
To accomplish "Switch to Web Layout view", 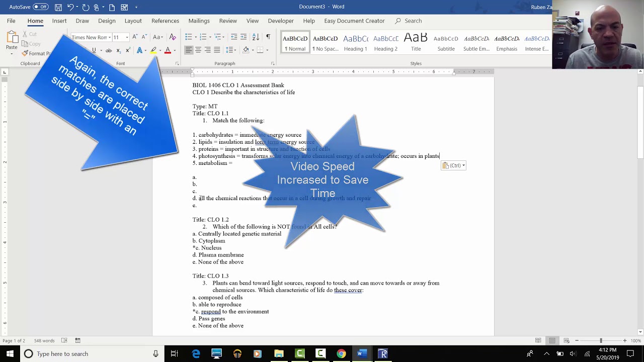I will (x=566, y=340).
